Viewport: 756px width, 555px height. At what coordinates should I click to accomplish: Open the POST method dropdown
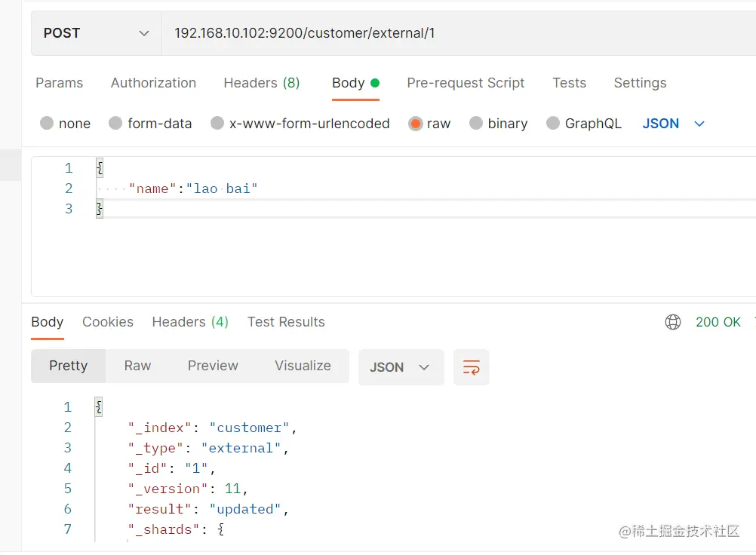(x=96, y=33)
